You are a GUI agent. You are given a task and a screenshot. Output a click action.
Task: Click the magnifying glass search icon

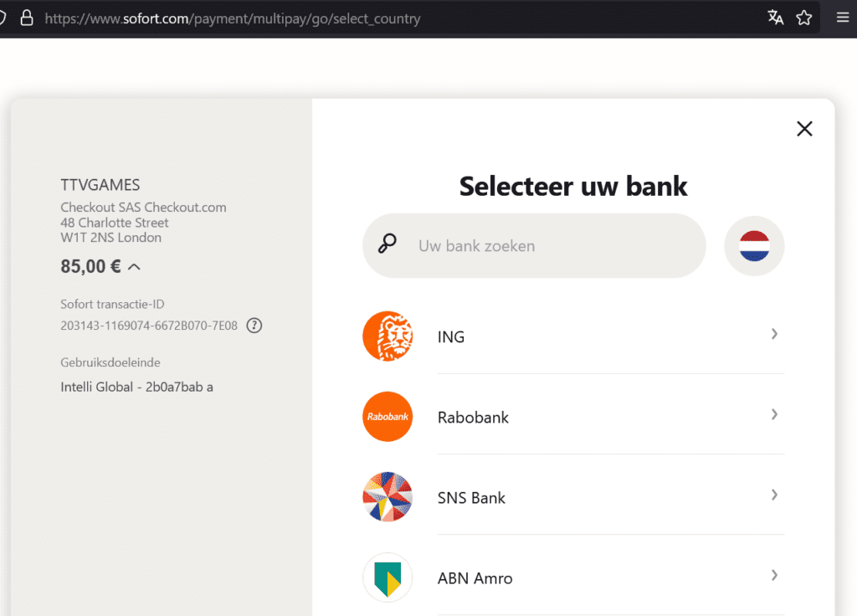coord(387,244)
